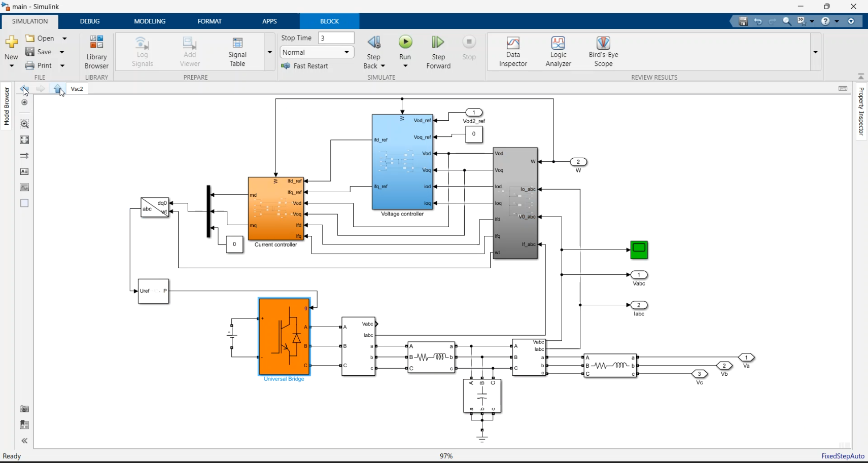Click the quick access undo icon
868x463 pixels.
[758, 21]
